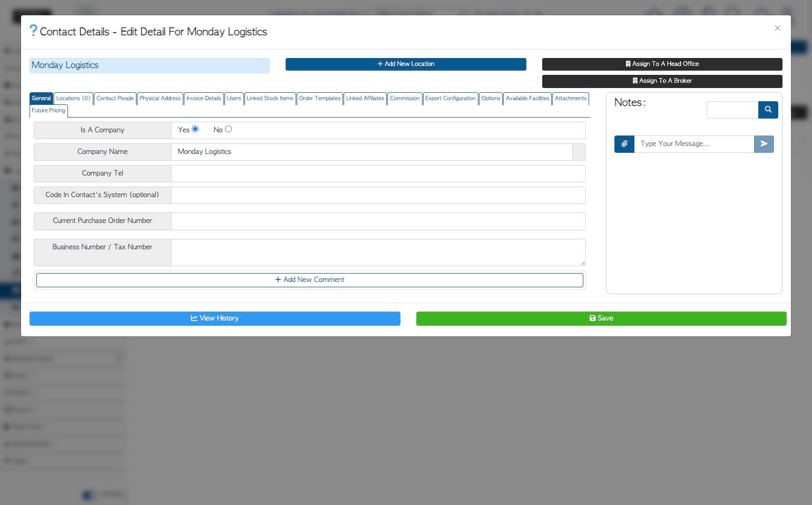
Task: Open the Future Pricing tab
Action: tap(48, 111)
